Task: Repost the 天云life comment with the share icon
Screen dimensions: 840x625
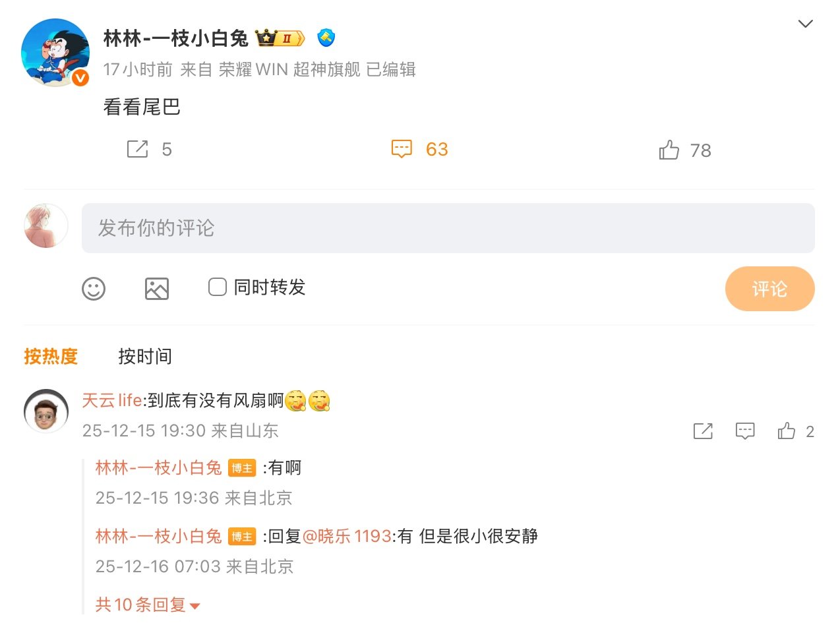Action: (x=703, y=431)
